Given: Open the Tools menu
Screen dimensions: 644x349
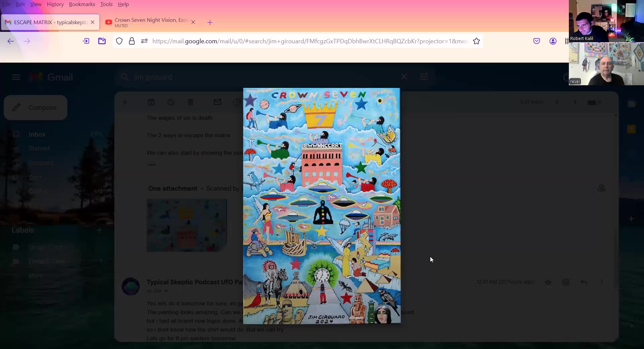Looking at the screenshot, I should pyautogui.click(x=106, y=4).
